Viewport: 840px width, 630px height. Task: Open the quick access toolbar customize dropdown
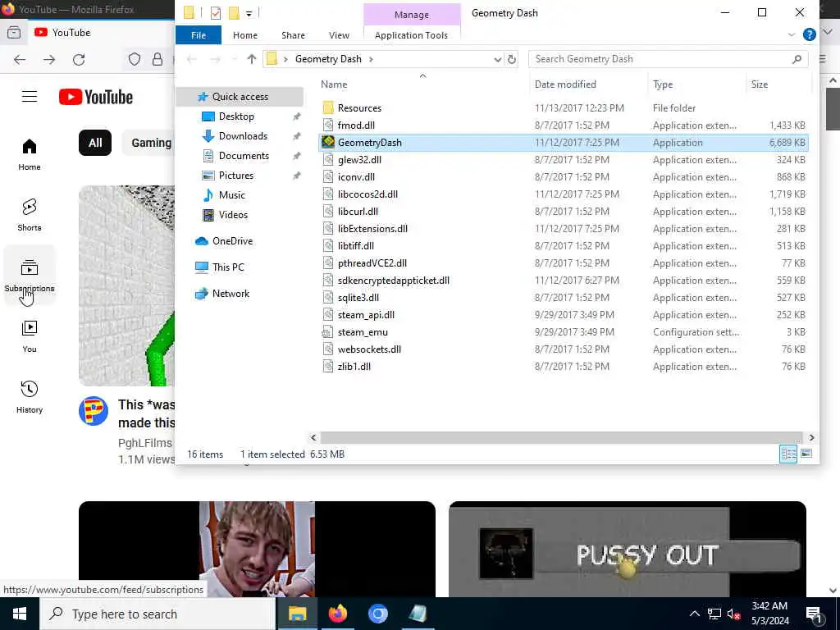(249, 13)
